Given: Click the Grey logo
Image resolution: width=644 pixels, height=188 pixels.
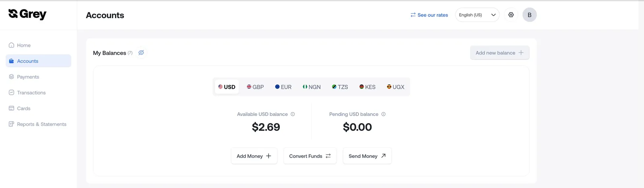Looking at the screenshot, I should tap(27, 15).
